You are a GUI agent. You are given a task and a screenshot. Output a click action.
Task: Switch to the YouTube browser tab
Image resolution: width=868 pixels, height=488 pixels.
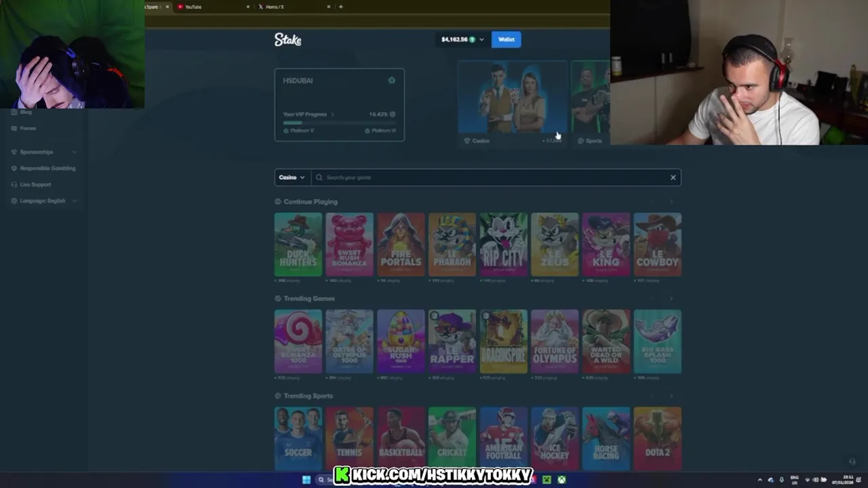pos(212,7)
